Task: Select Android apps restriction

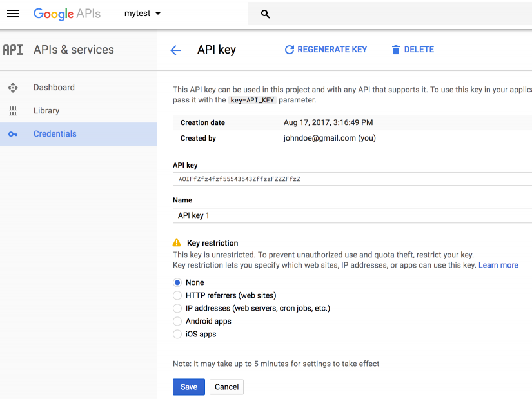Action: (177, 321)
